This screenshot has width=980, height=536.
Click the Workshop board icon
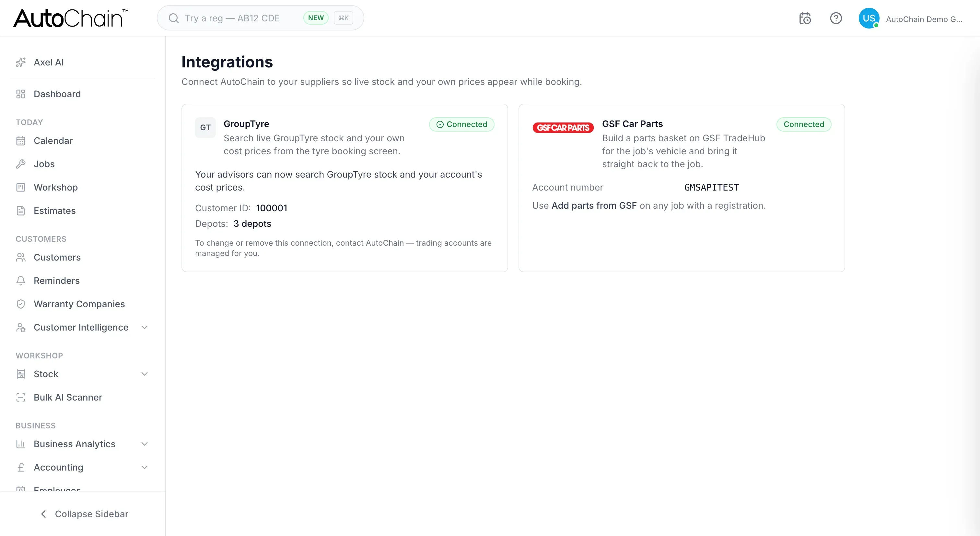pos(20,187)
